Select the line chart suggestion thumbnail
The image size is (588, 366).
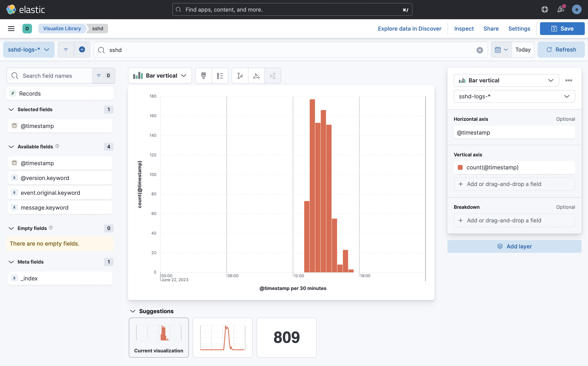tap(223, 337)
